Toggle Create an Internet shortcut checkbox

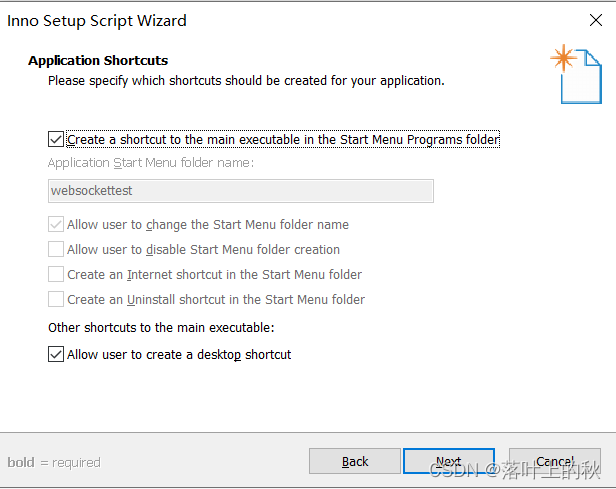pos(56,275)
